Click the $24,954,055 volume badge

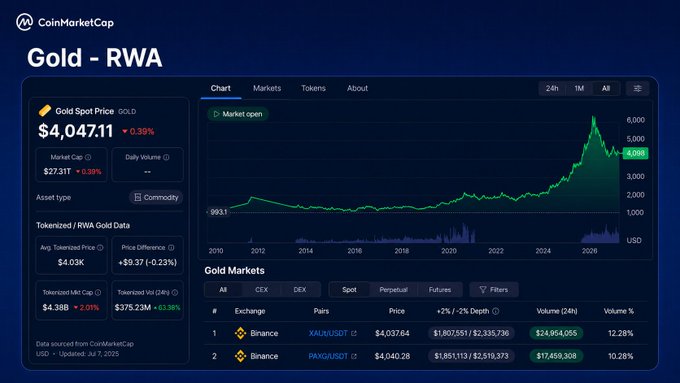point(556,333)
